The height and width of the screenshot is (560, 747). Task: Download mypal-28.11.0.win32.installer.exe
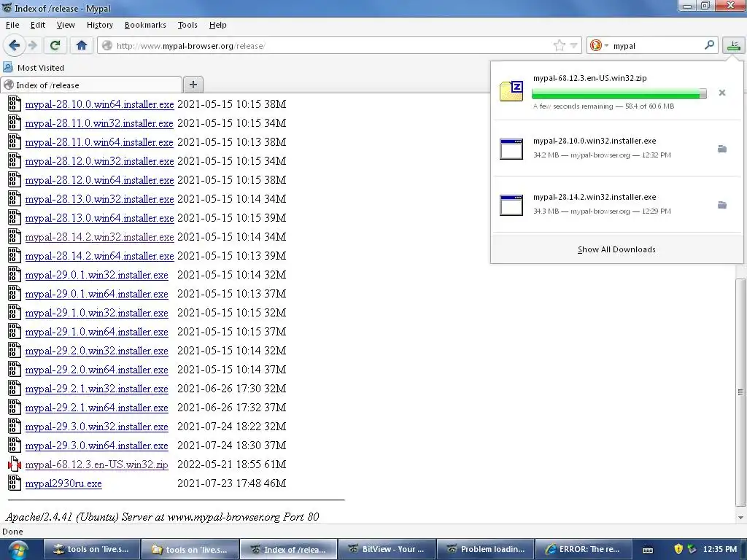(x=99, y=123)
